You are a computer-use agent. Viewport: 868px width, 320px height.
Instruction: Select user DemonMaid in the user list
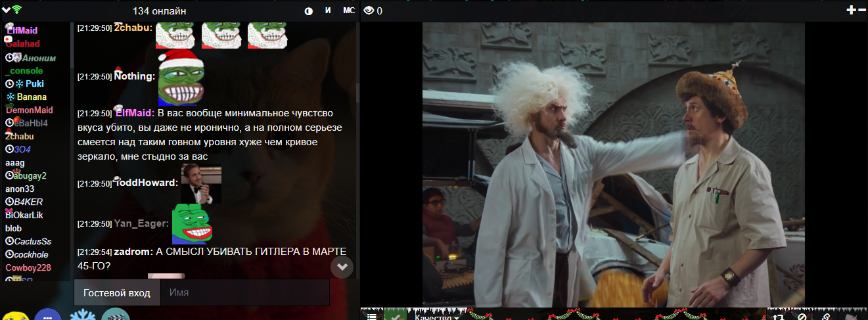tap(29, 110)
